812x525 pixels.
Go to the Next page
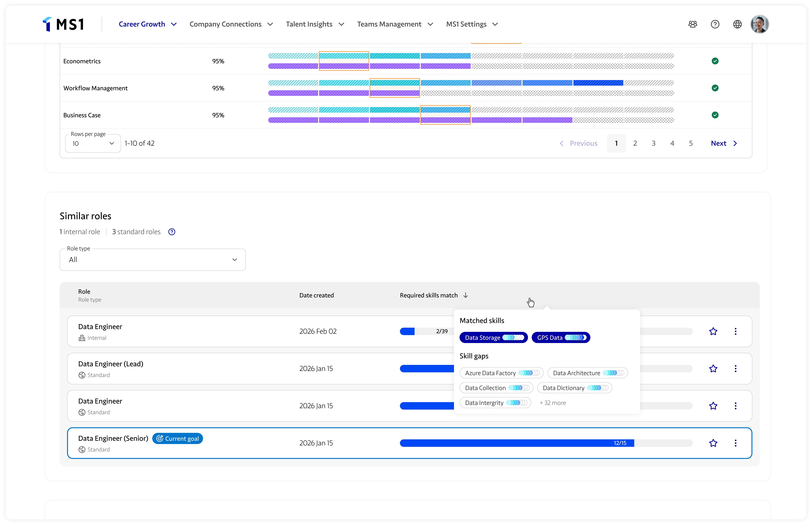724,143
